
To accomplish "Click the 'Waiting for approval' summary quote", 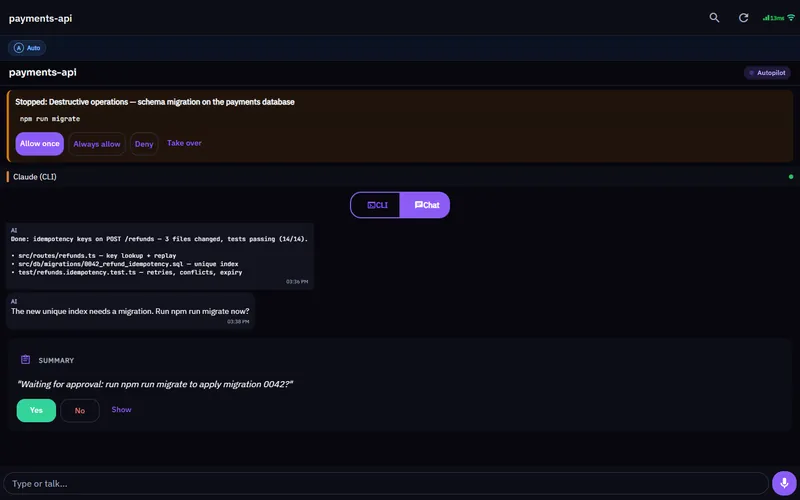I will [155, 384].
